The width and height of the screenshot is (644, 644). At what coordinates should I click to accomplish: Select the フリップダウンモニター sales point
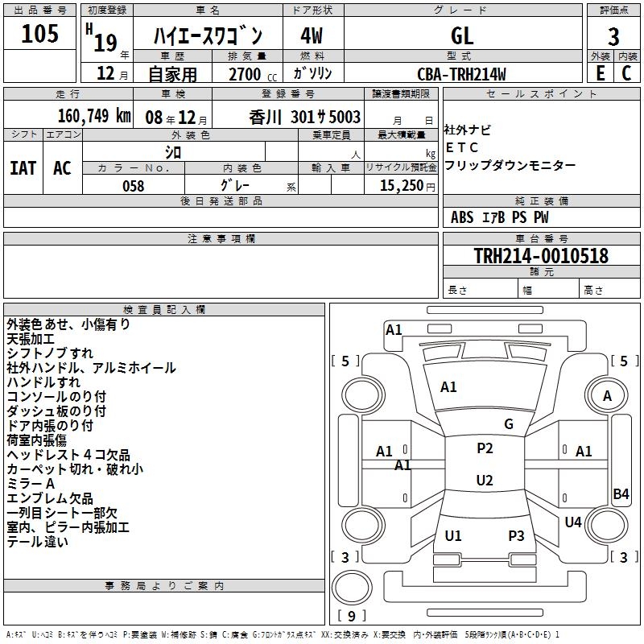510,165
